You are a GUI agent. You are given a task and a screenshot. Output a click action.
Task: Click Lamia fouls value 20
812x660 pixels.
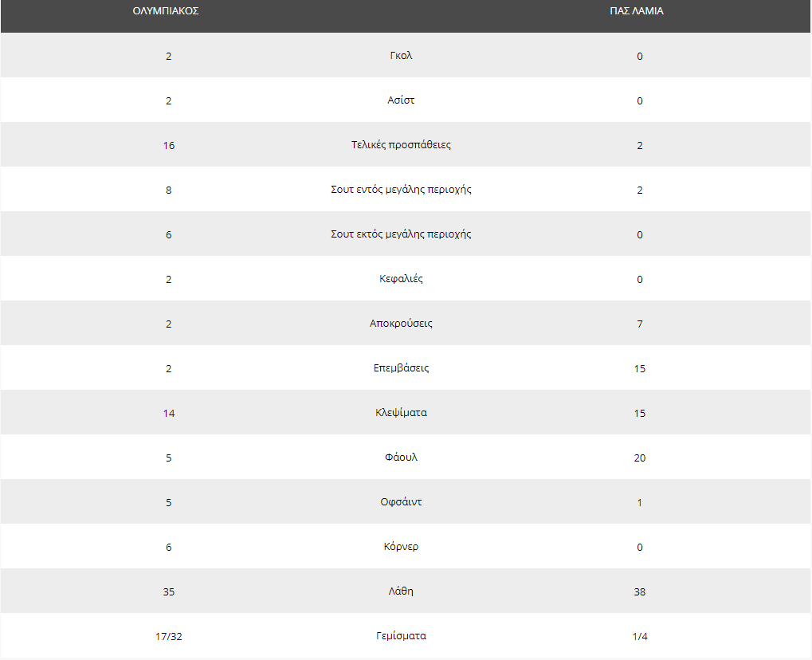[640, 458]
